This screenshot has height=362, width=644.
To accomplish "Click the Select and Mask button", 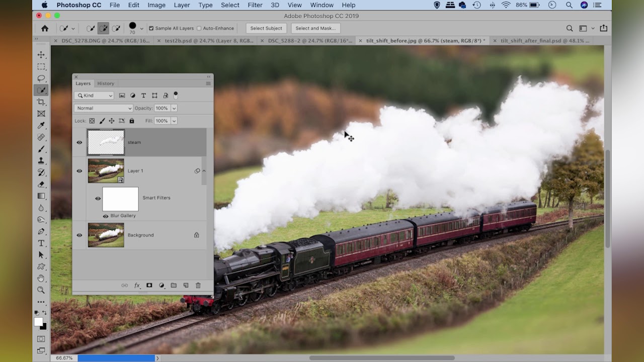I will coord(315,29).
